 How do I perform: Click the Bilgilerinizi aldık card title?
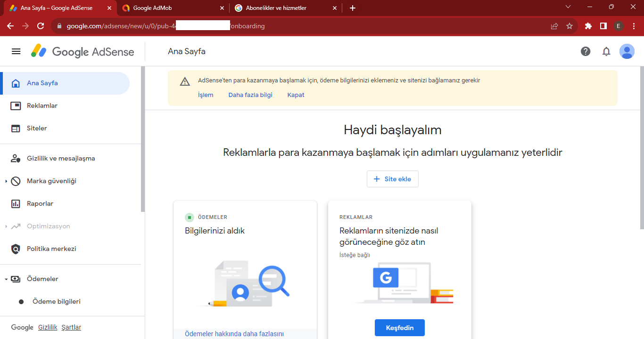(215, 231)
